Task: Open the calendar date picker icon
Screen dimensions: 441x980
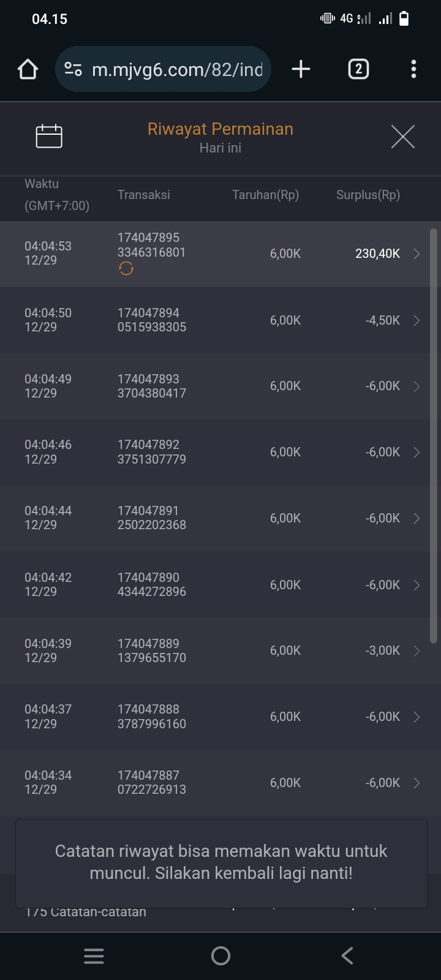Action: point(49,136)
